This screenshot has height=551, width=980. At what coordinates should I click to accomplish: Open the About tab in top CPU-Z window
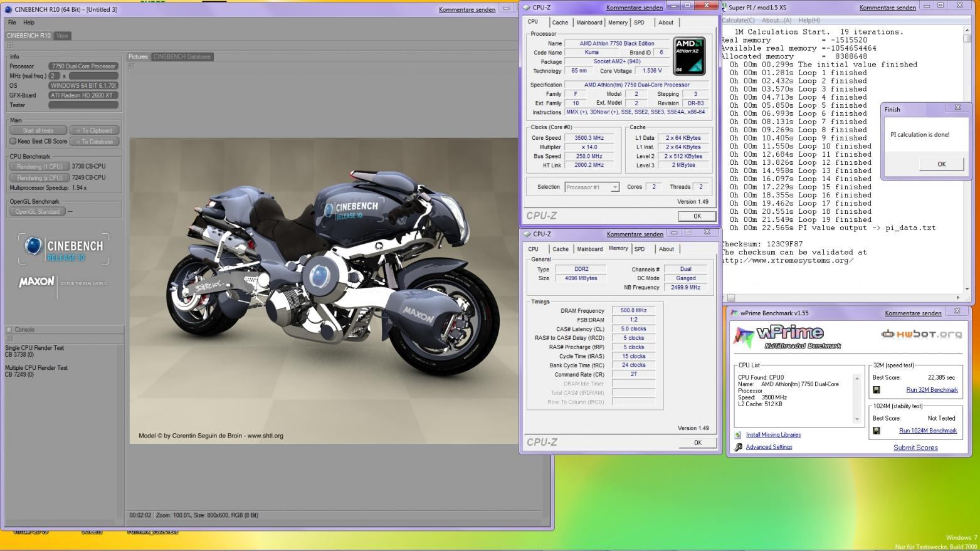click(x=666, y=23)
